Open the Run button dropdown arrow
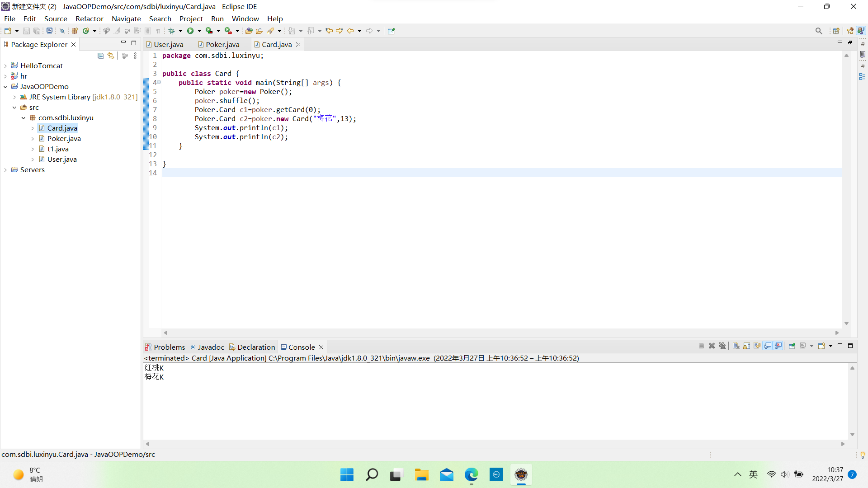 coord(199,31)
